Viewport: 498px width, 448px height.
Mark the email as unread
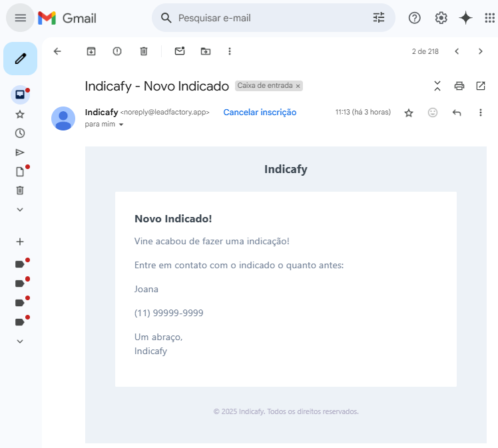tap(180, 51)
